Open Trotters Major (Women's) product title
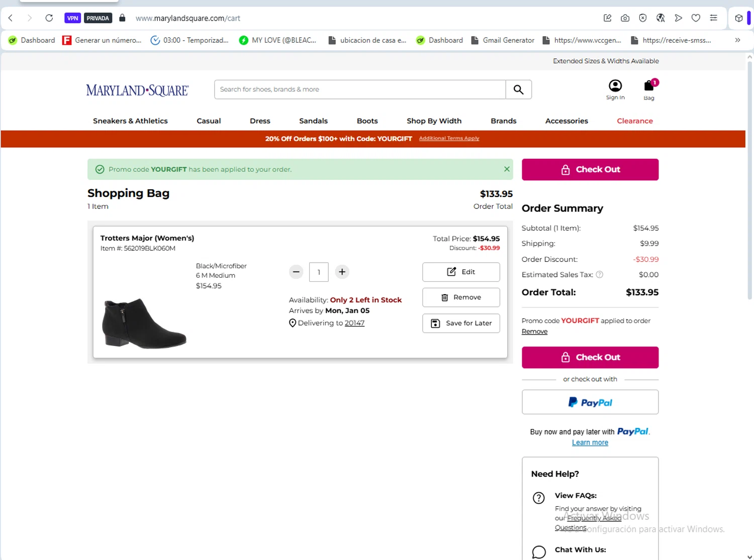The width and height of the screenshot is (754, 560). (147, 238)
